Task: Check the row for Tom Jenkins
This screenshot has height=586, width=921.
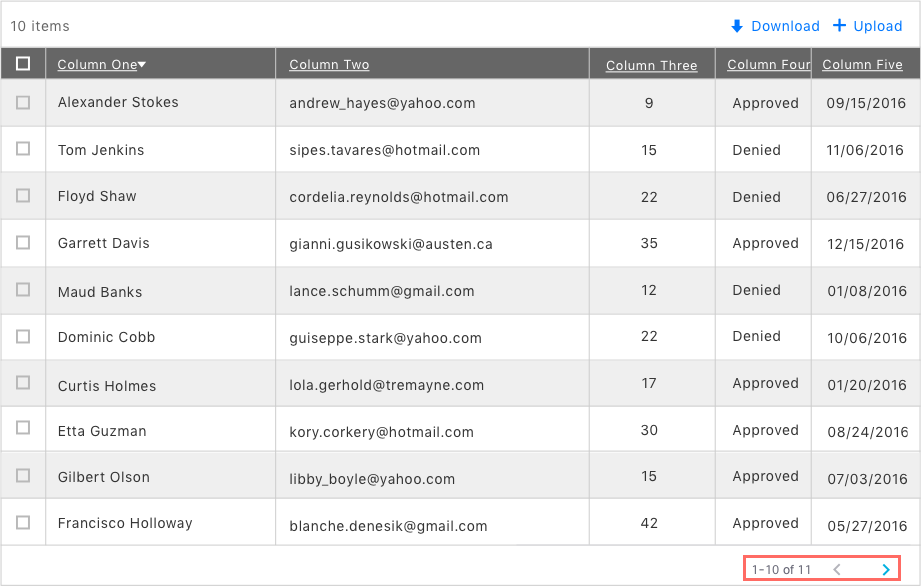Action: click(x=23, y=149)
